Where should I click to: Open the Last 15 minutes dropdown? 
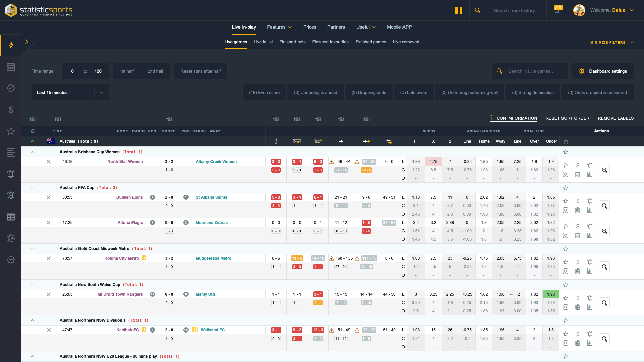[70, 92]
